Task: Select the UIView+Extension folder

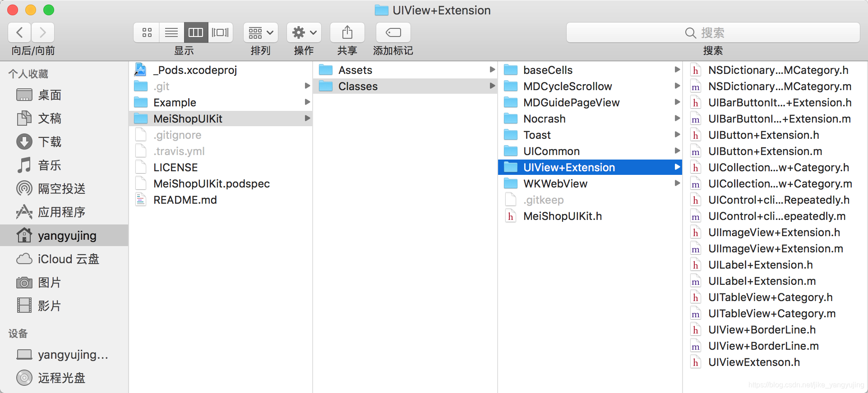Action: (x=590, y=168)
